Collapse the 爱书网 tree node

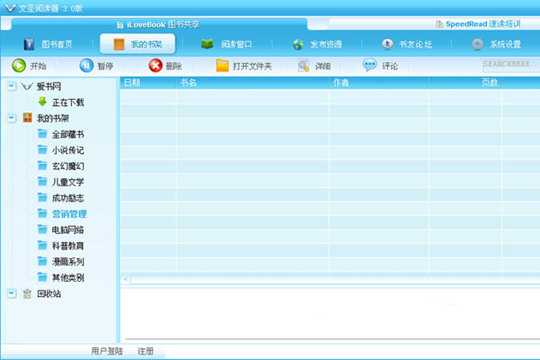click(x=12, y=86)
